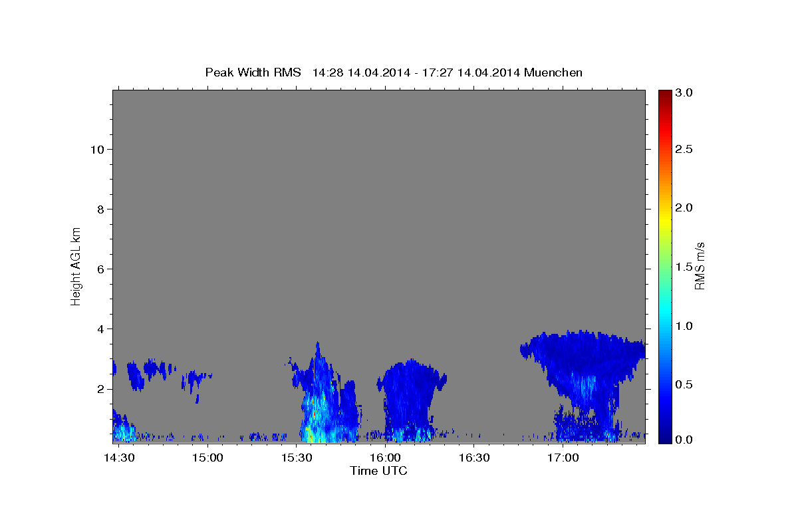Click the colorbar 0.0 value label
The image size is (798, 532).
point(684,440)
